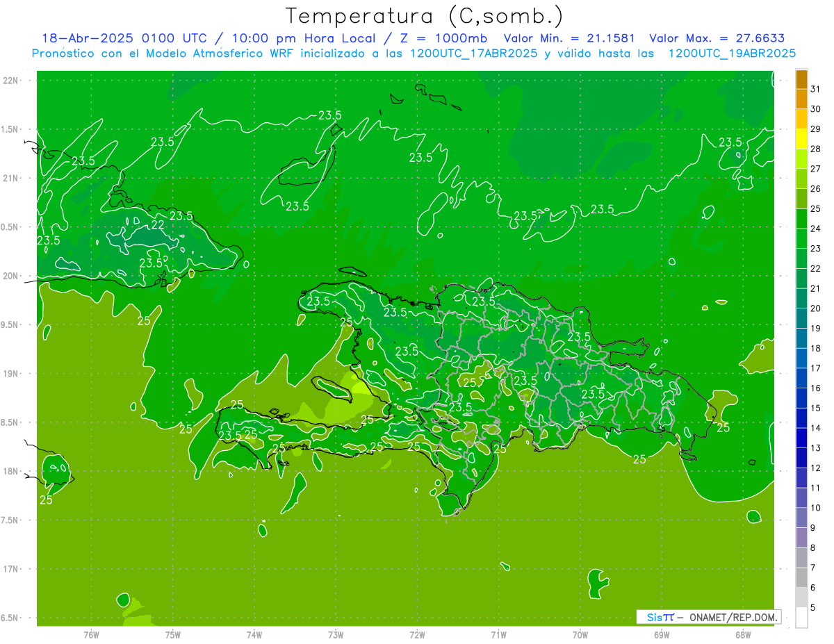Click the longitude label '74W'

[254, 634]
